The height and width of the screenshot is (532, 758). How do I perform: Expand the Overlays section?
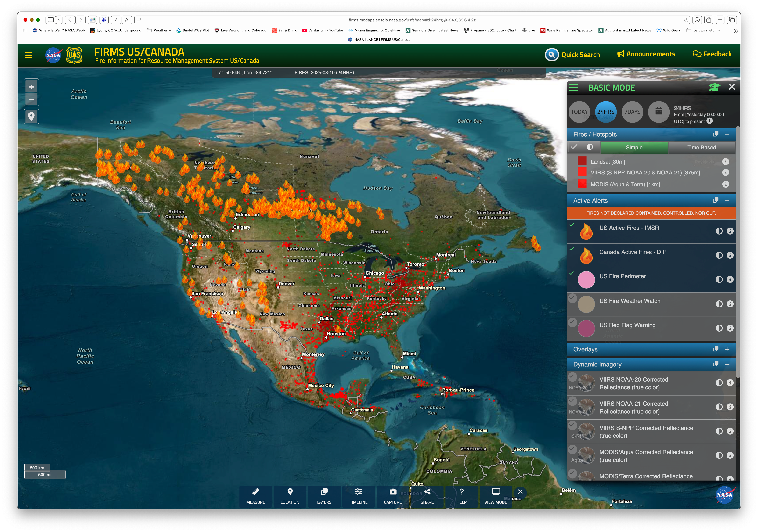coord(727,349)
